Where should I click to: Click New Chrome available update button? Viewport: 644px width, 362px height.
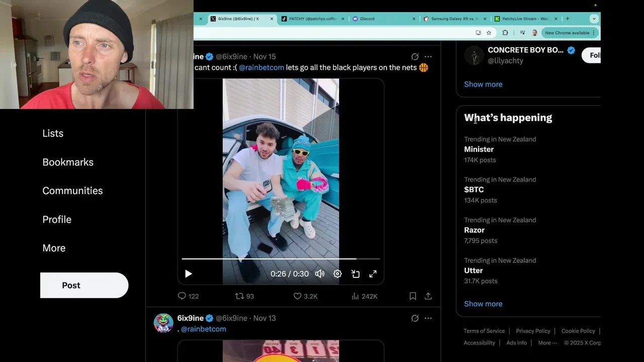point(567,33)
